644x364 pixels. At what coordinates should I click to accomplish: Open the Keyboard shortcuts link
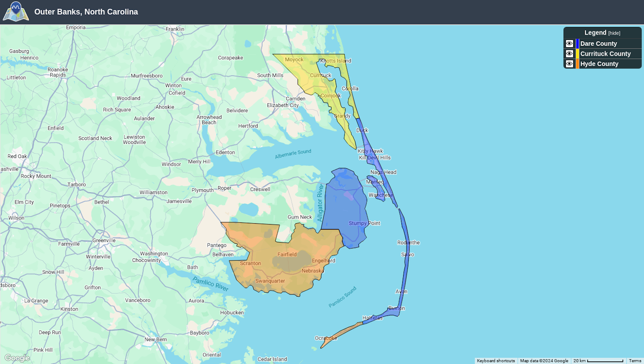point(495,361)
